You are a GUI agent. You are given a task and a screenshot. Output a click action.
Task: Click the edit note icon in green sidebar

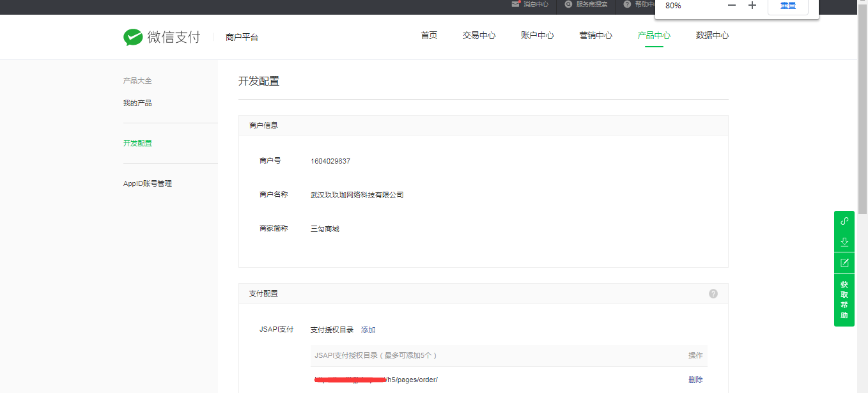tap(844, 263)
